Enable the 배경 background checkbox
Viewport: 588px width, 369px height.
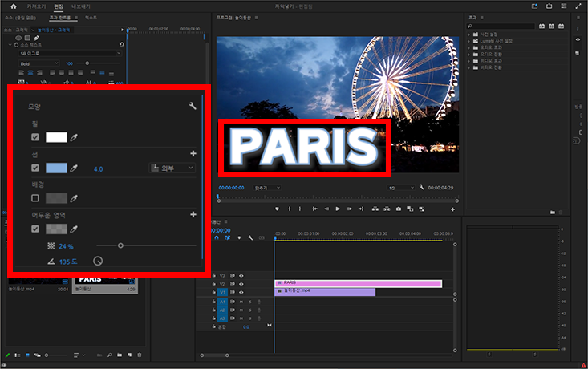coord(34,198)
